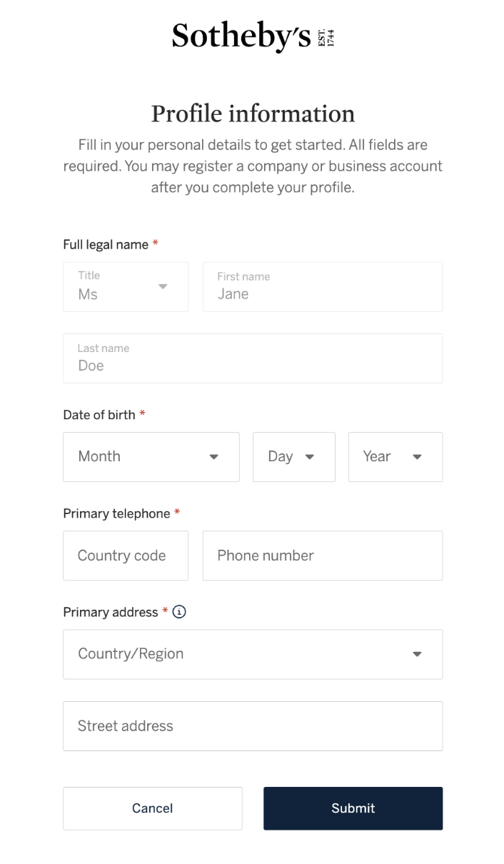
Task: Click the Date of birth label
Action: [99, 415]
